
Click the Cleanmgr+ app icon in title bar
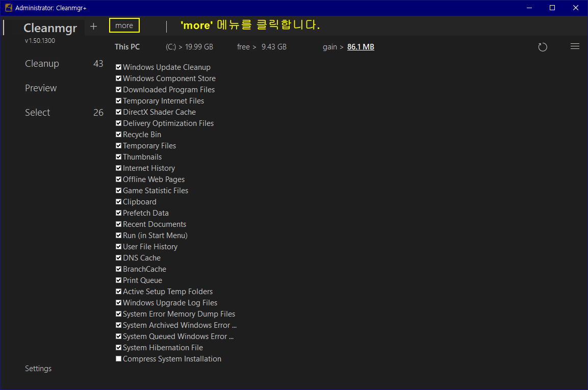8,8
